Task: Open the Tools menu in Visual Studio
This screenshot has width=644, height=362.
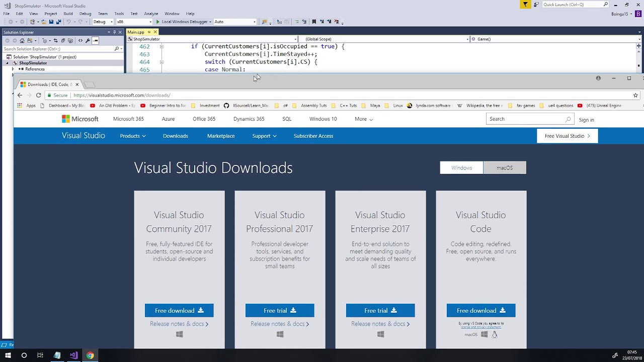Action: (x=119, y=14)
